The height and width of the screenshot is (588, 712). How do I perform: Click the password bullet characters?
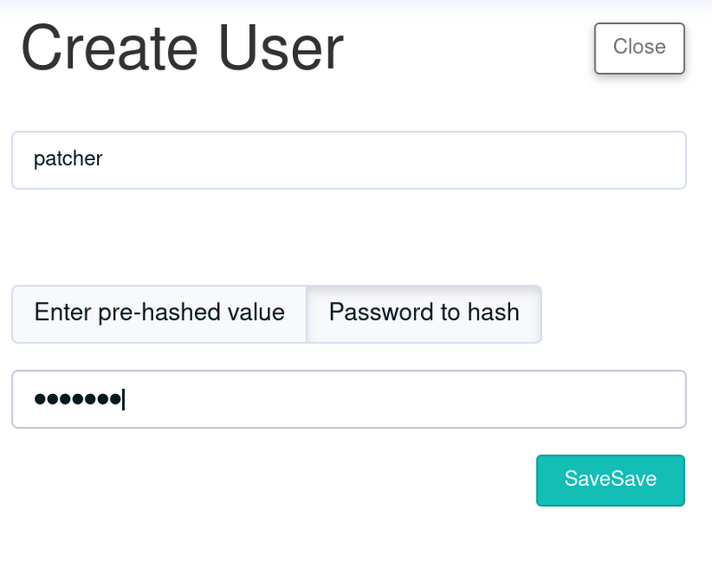(x=77, y=399)
